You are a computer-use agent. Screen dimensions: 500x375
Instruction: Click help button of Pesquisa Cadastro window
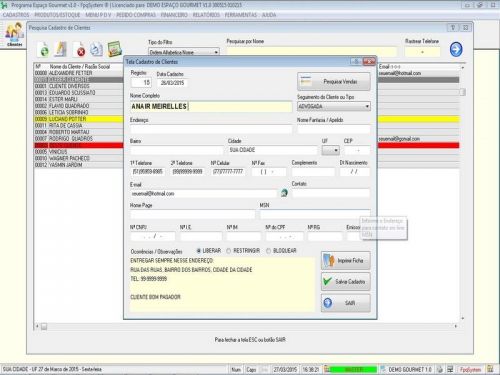(453, 28)
